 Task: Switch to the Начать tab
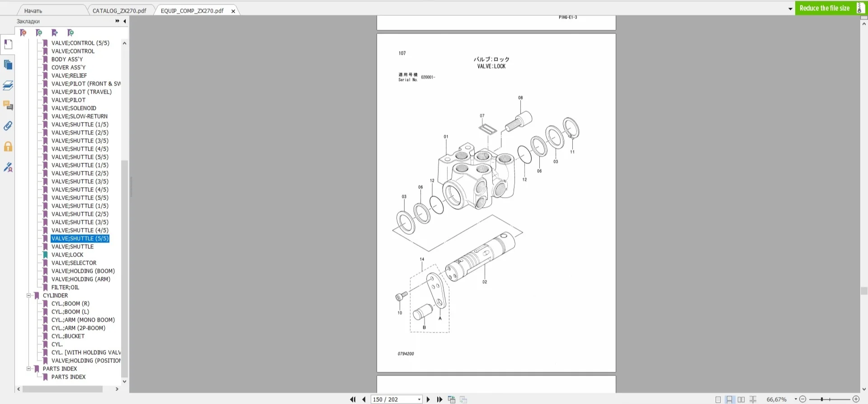click(33, 11)
